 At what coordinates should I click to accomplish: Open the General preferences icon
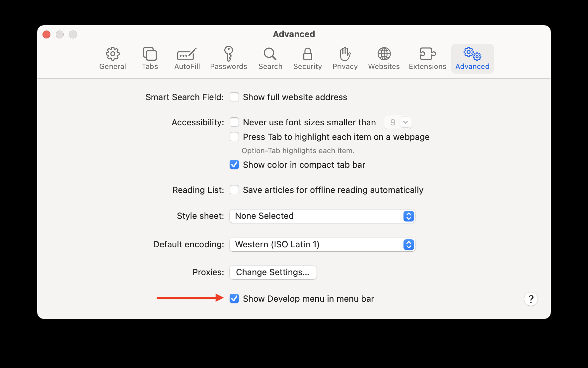[112, 58]
